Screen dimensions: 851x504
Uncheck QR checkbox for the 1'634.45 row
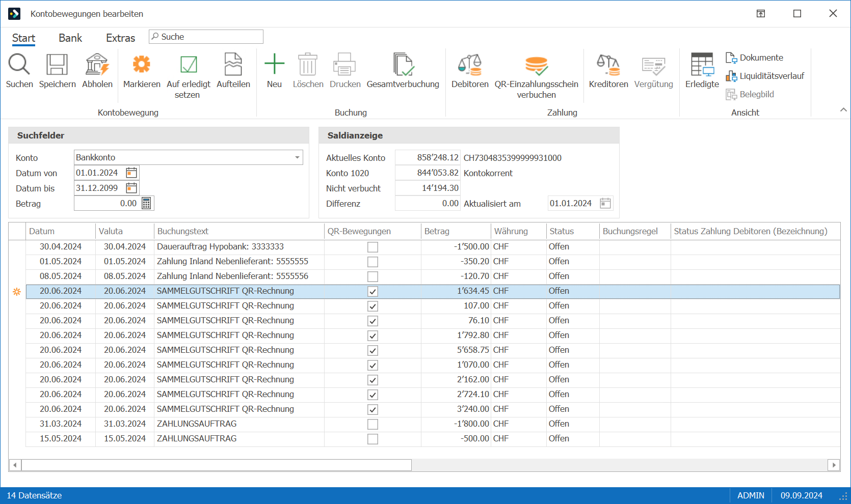point(373,291)
